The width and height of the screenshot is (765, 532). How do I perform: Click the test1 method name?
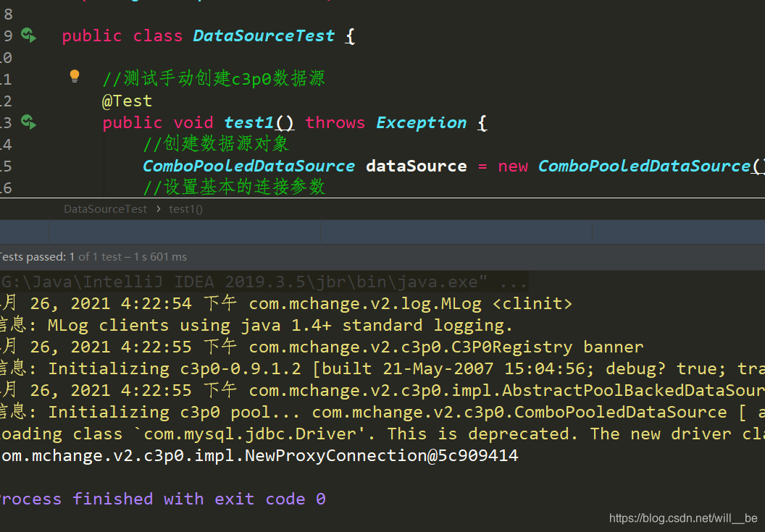click(x=248, y=122)
